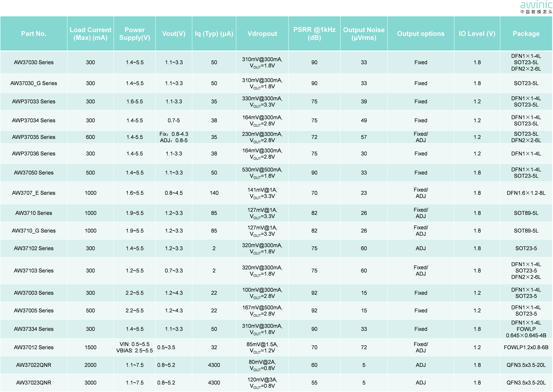This screenshot has height=392, width=553.
Task: Select the PSRR @1kHz column header
Action: (x=314, y=34)
